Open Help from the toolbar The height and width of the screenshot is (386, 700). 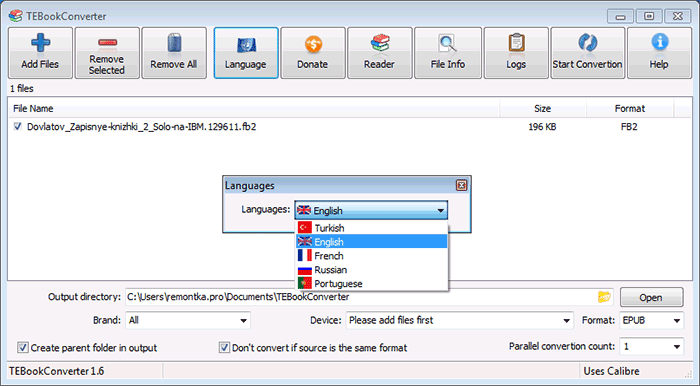click(659, 53)
